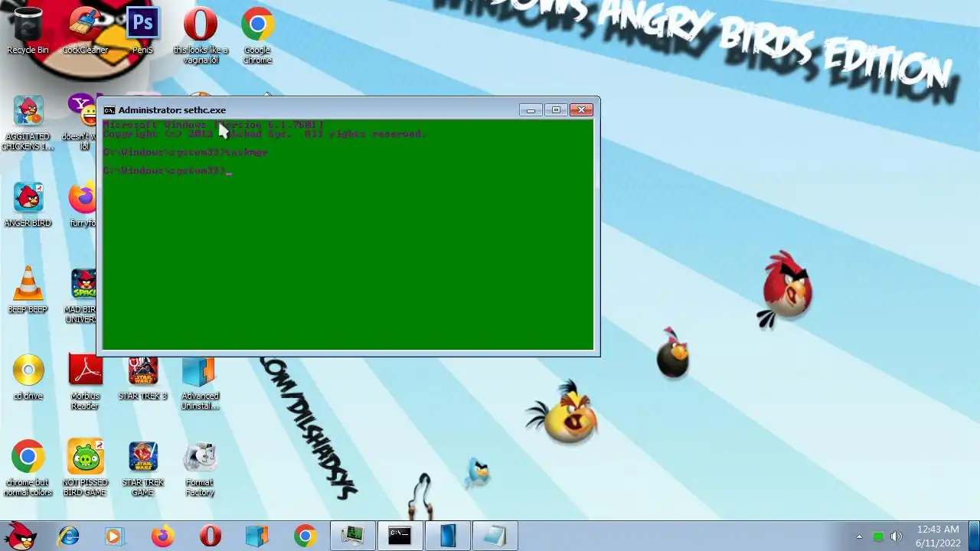Open the CCleaner broom desktop icon
This screenshot has height=551, width=980.
[x=85, y=31]
